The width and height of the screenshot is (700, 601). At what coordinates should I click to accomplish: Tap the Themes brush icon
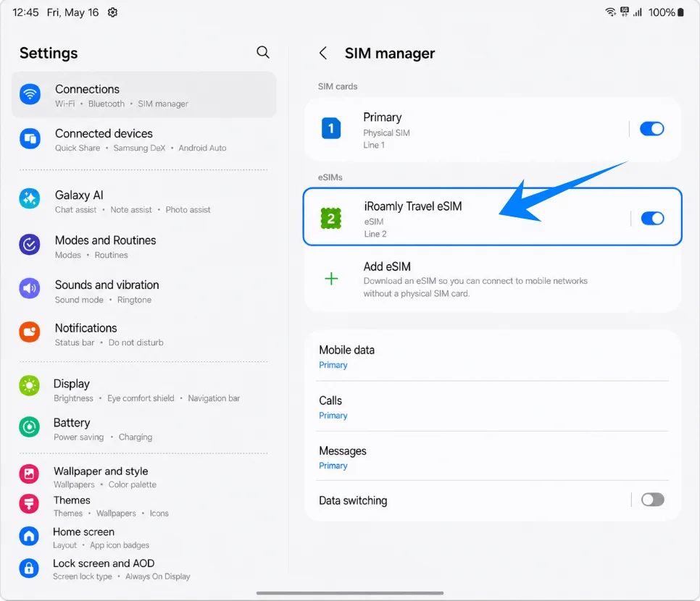point(29,504)
